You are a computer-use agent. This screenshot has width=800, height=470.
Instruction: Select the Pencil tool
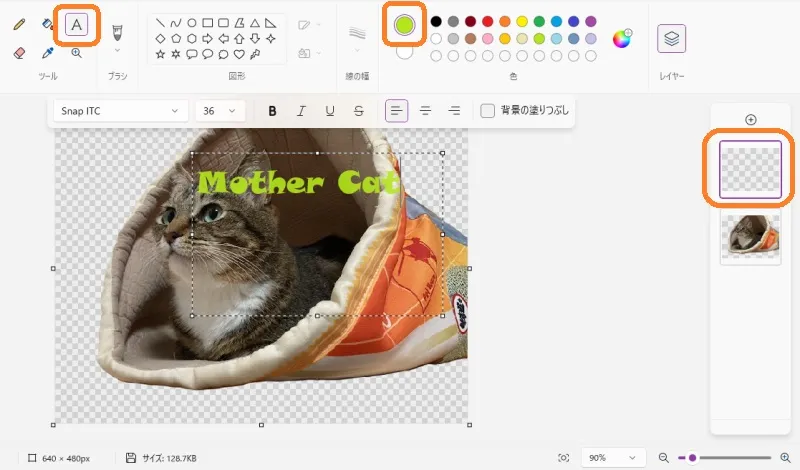point(19,24)
